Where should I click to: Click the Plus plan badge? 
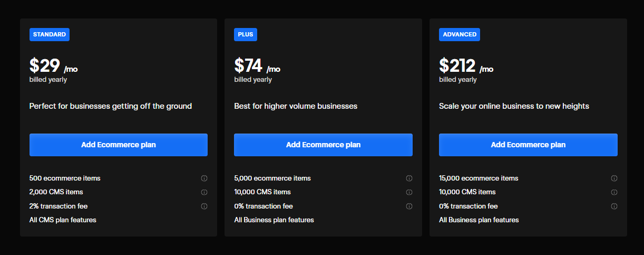coord(246,34)
